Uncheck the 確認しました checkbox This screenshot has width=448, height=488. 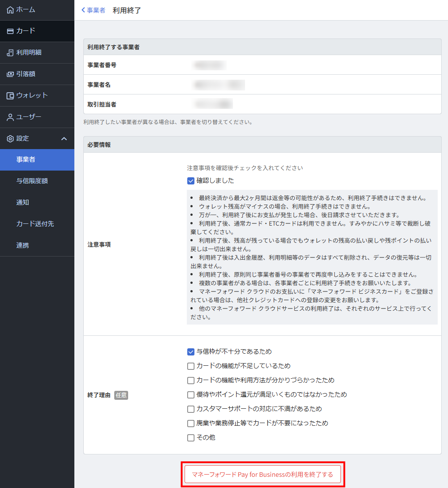click(191, 181)
